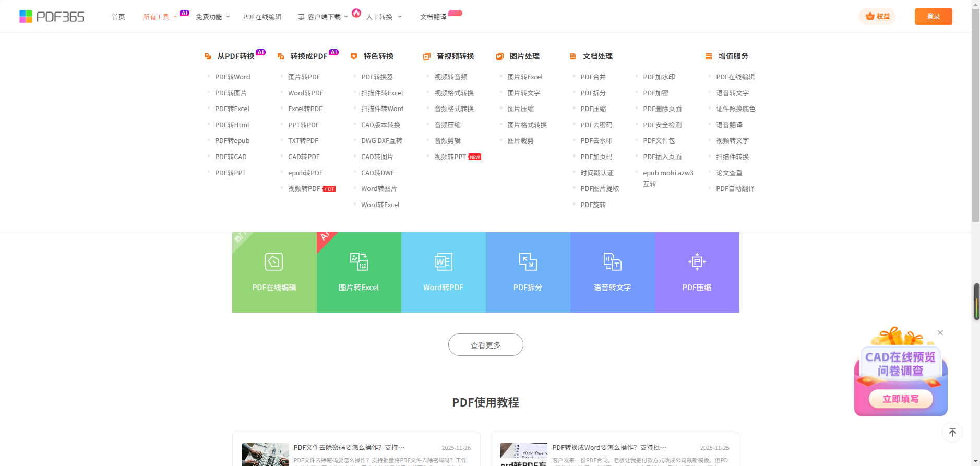The height and width of the screenshot is (466, 980).
Task: Expand the 人工转换 dropdown
Action: point(384,17)
